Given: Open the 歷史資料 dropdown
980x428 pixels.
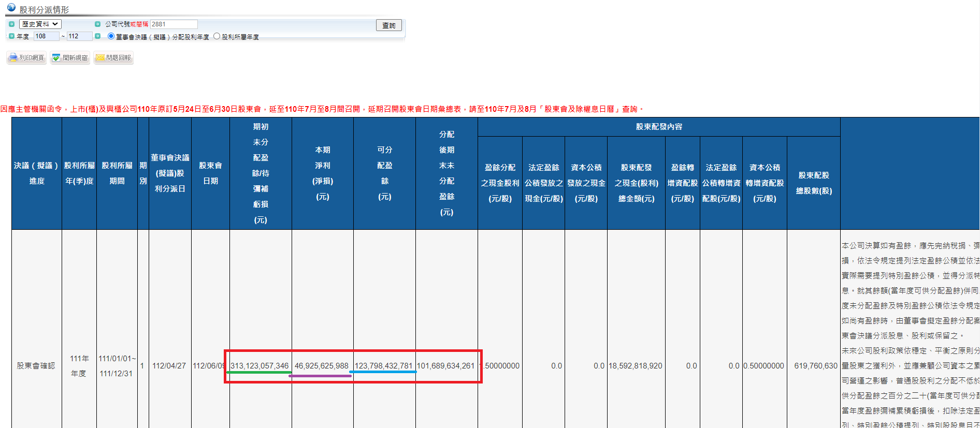Looking at the screenshot, I should 40,24.
